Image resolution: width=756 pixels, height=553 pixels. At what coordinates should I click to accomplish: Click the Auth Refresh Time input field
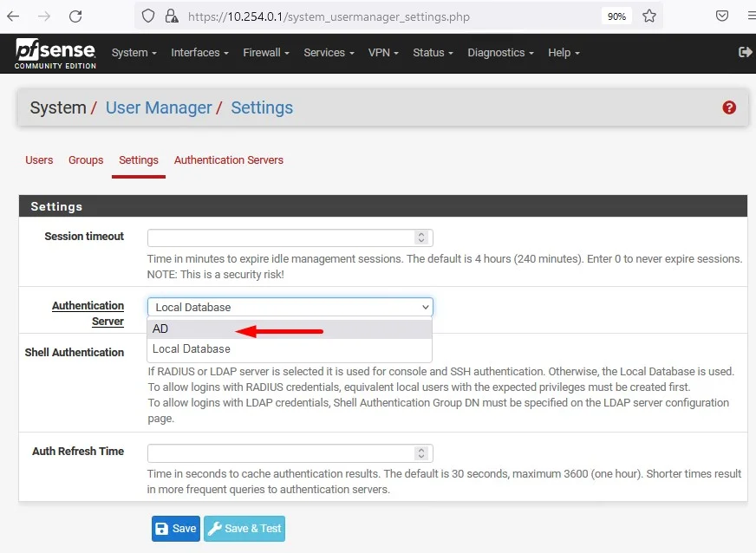click(x=279, y=453)
